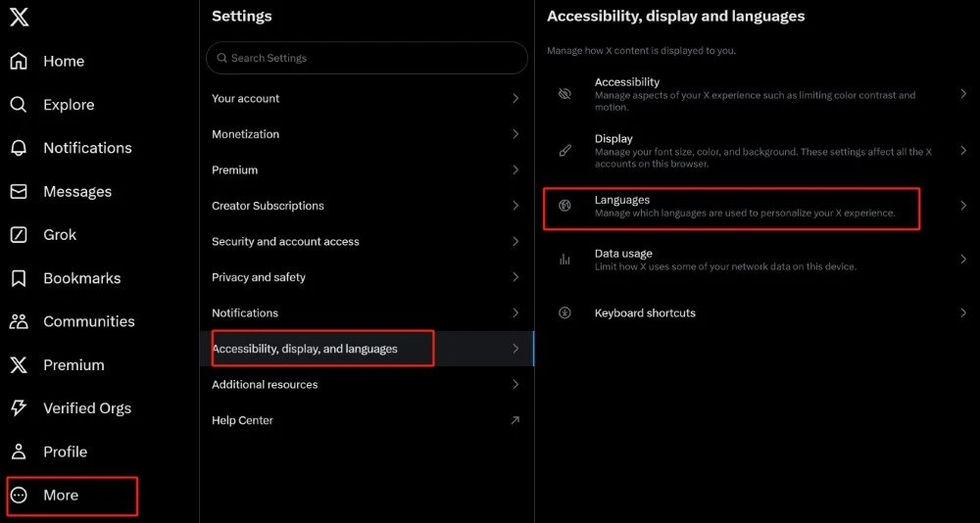Screen dimensions: 980x523
Task: Click the Search Settings field
Action: [367, 58]
